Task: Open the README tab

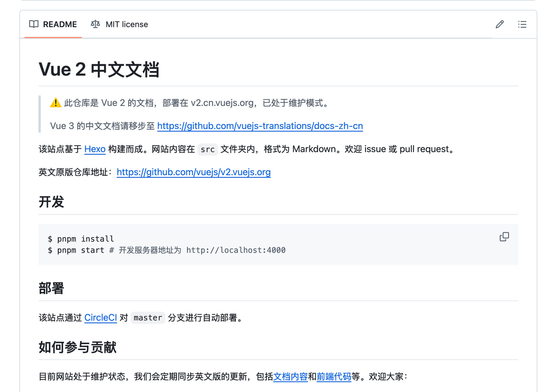Action: (53, 24)
